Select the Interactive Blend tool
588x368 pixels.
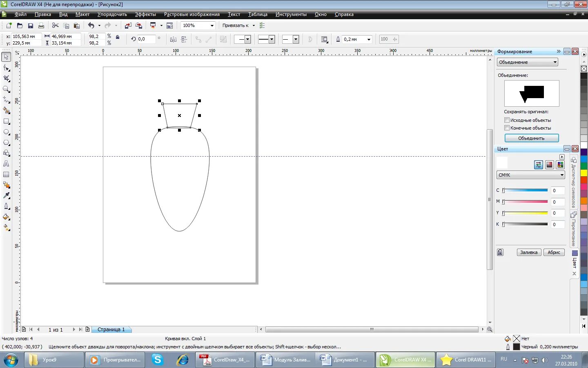tap(6, 185)
